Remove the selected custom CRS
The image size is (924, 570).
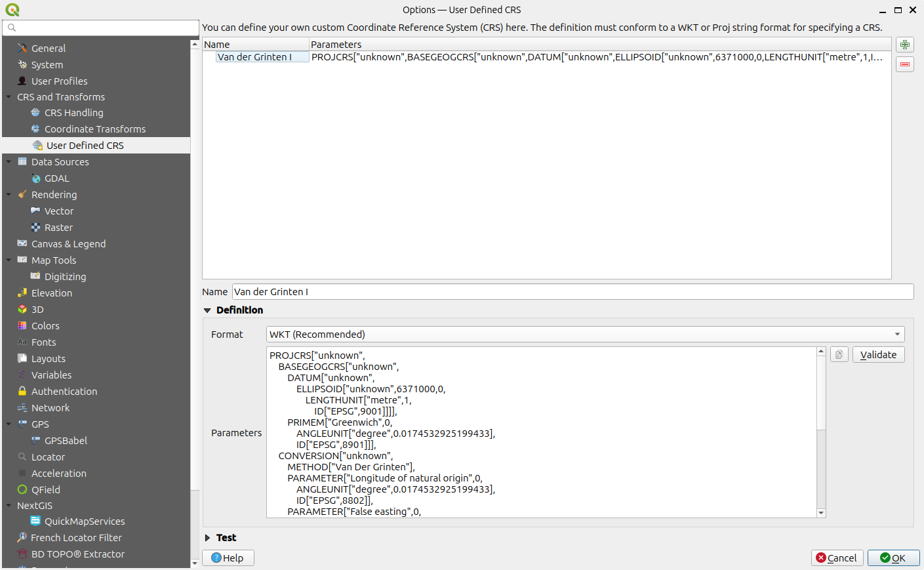pyautogui.click(x=904, y=64)
